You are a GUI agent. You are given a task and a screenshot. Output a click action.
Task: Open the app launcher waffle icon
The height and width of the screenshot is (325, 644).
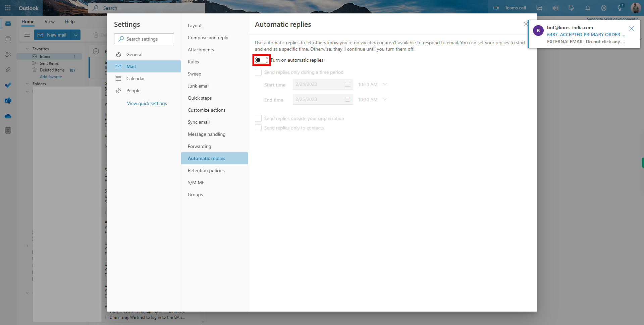point(8,8)
